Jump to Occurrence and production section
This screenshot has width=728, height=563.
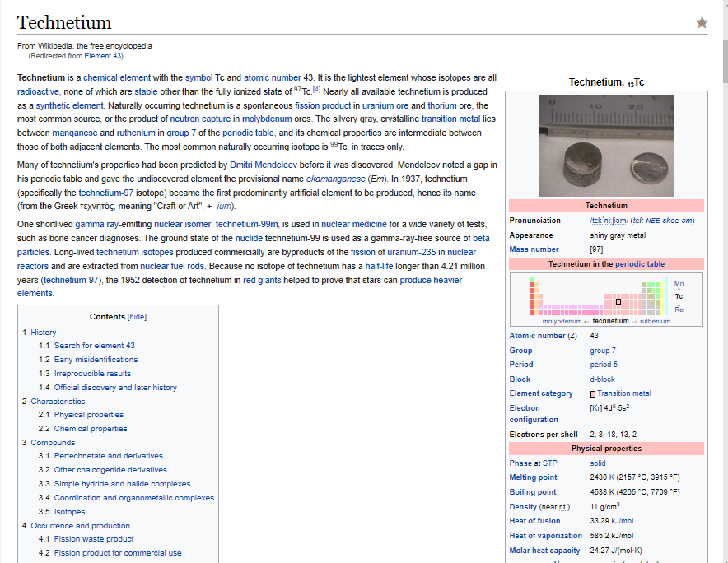pyautogui.click(x=80, y=525)
